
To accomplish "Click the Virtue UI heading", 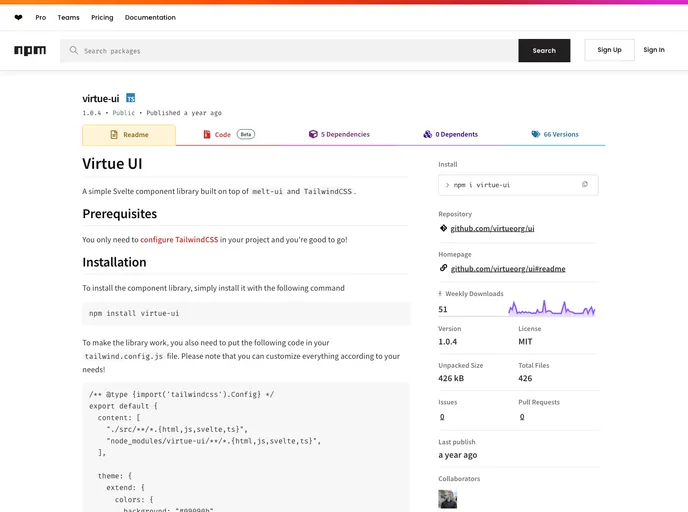I will (112, 164).
